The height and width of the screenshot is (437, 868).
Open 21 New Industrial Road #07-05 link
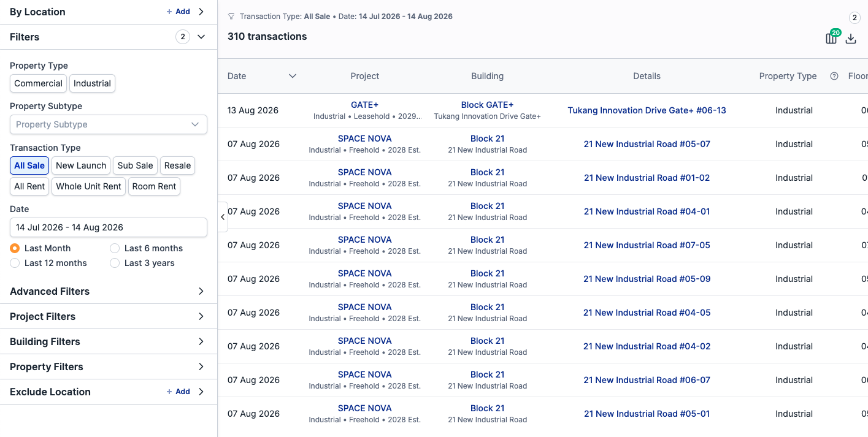click(647, 245)
